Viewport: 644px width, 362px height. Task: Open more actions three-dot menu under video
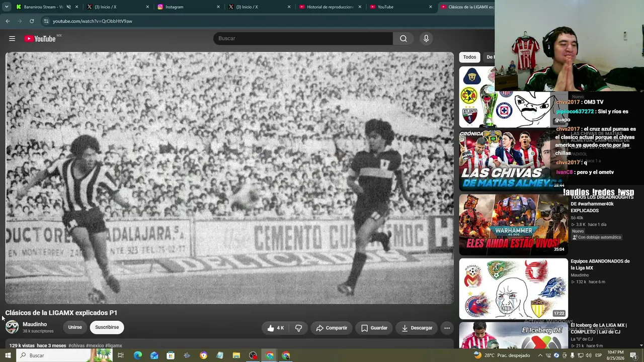(447, 328)
